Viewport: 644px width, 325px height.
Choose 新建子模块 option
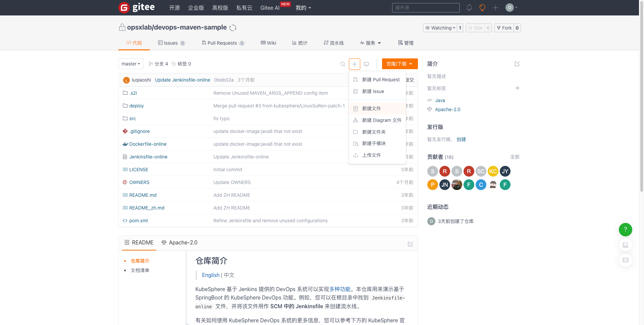(x=377, y=143)
